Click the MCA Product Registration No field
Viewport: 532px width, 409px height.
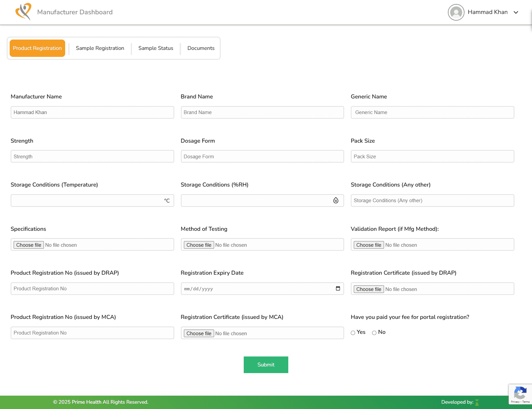click(x=92, y=333)
